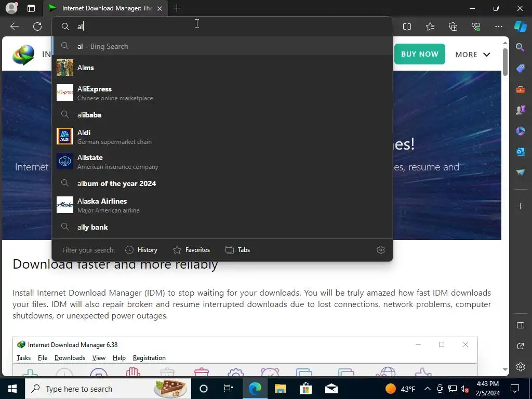The height and width of the screenshot is (399, 532).
Task: Go back using the back arrow
Action: pos(15,26)
